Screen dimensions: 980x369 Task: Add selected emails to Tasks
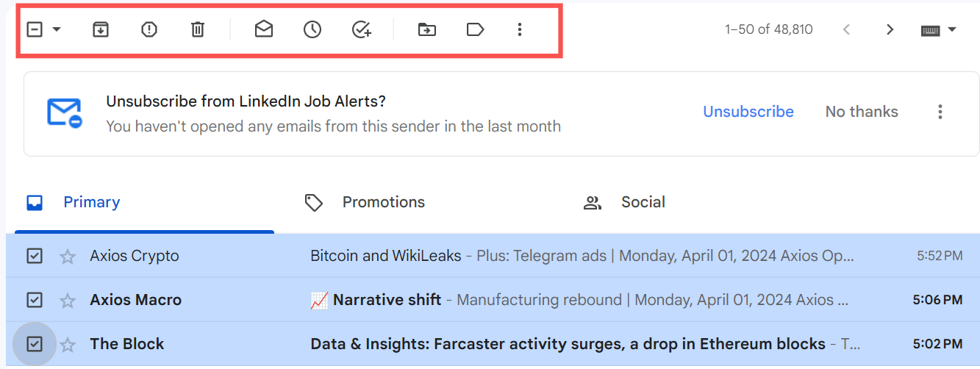tap(361, 29)
